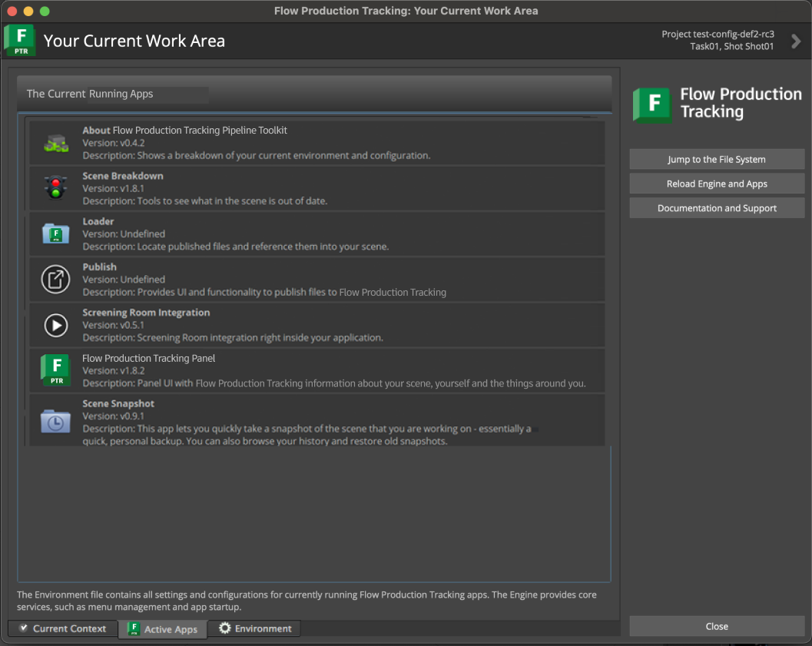Image resolution: width=812 pixels, height=646 pixels.
Task: Click the checkmark icon on Current Context tab
Action: (x=23, y=628)
